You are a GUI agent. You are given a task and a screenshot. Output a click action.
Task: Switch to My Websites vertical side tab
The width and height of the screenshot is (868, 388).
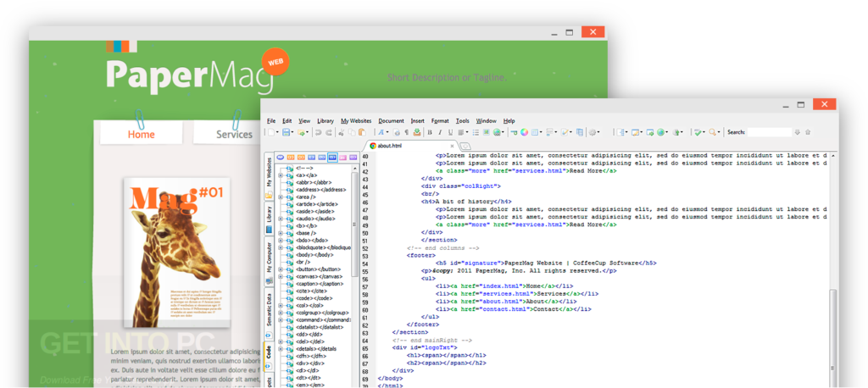269,175
